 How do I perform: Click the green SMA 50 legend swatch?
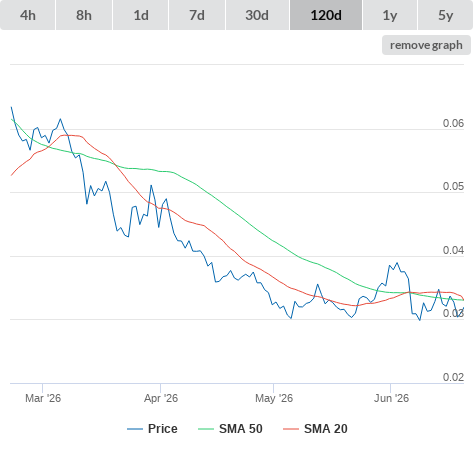click(x=206, y=429)
